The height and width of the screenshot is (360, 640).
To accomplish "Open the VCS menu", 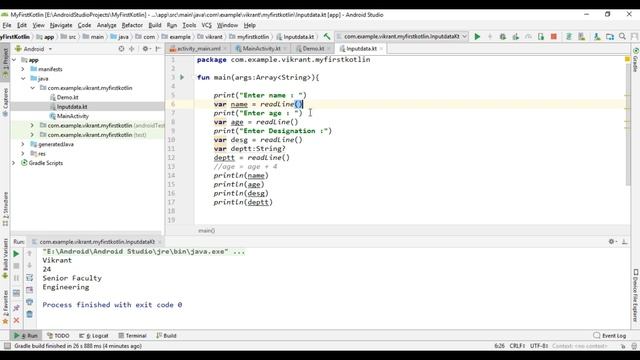I will click(x=207, y=25).
